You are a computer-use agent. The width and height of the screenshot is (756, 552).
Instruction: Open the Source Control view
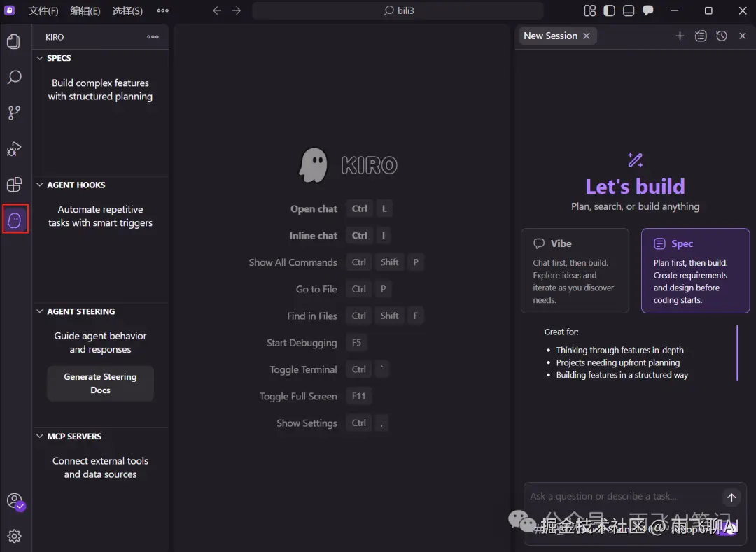coord(14,113)
